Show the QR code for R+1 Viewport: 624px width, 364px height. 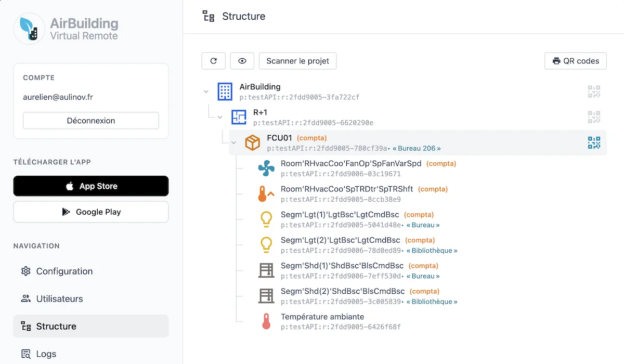594,117
